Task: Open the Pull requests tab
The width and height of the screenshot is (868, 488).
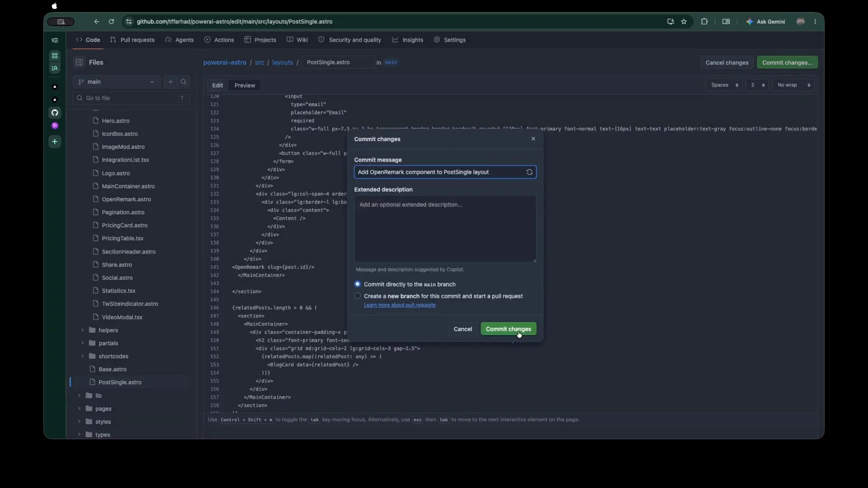Action: [x=132, y=40]
